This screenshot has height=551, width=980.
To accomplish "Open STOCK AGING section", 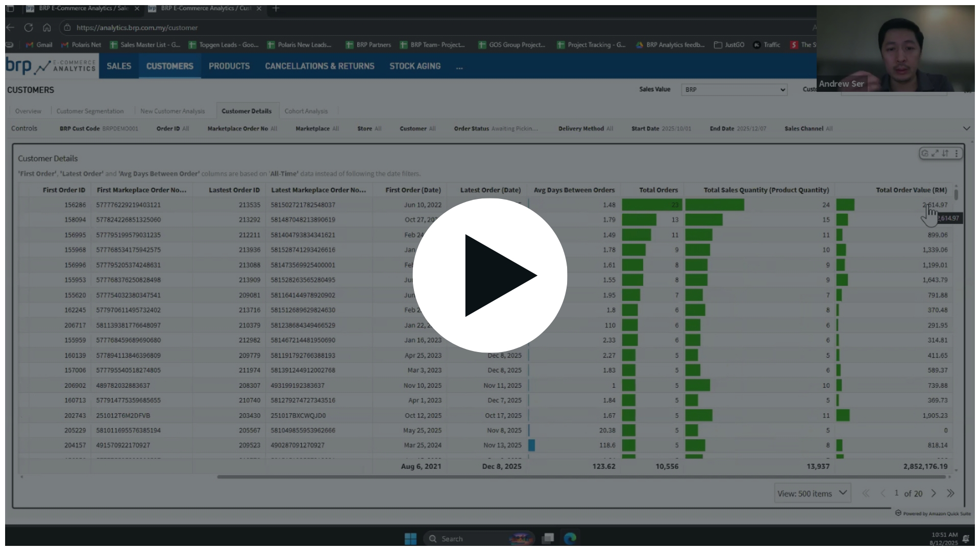I will 414,66.
